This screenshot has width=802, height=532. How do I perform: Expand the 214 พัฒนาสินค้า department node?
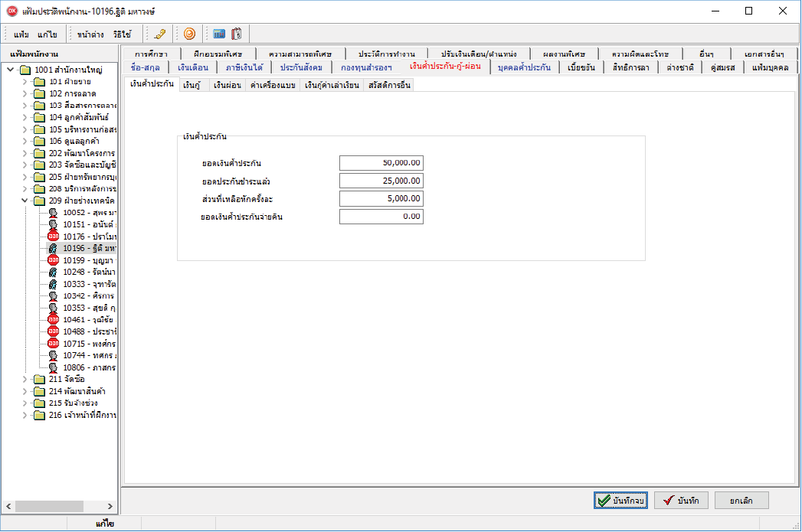25,391
